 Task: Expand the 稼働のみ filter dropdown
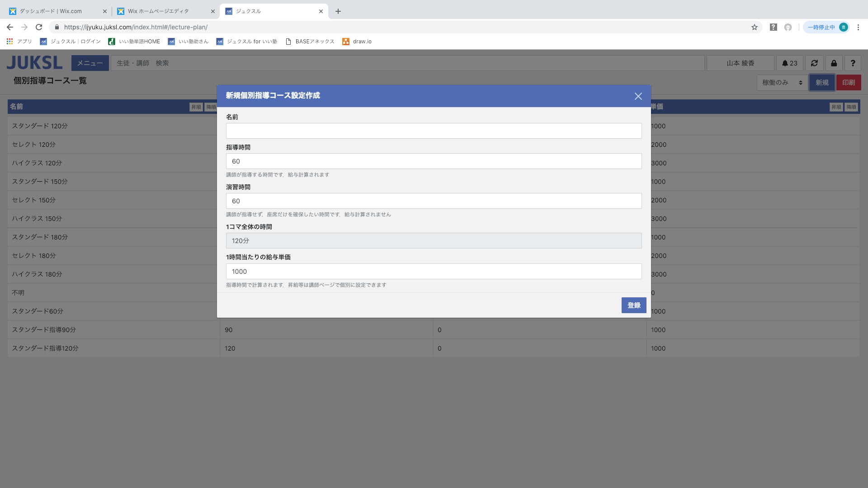pyautogui.click(x=782, y=83)
